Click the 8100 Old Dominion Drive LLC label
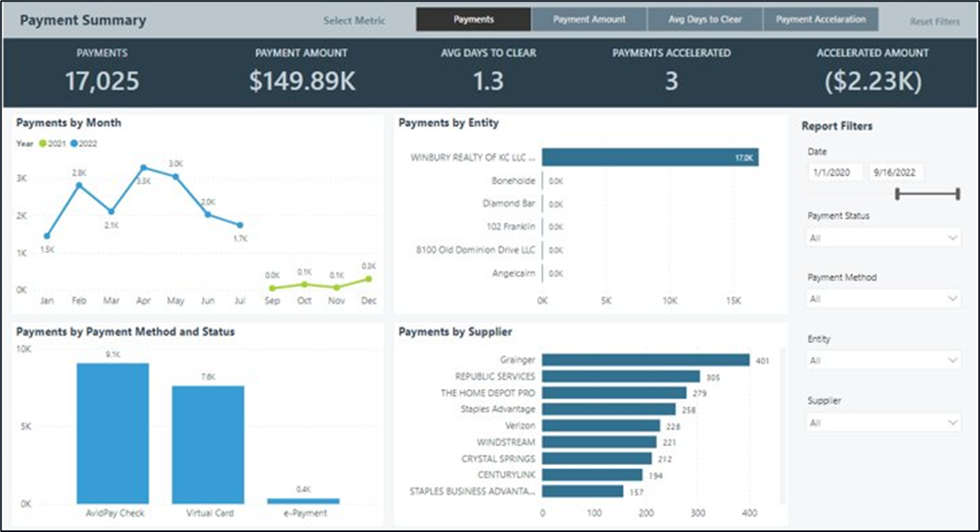The width and height of the screenshot is (980, 532). (475, 250)
